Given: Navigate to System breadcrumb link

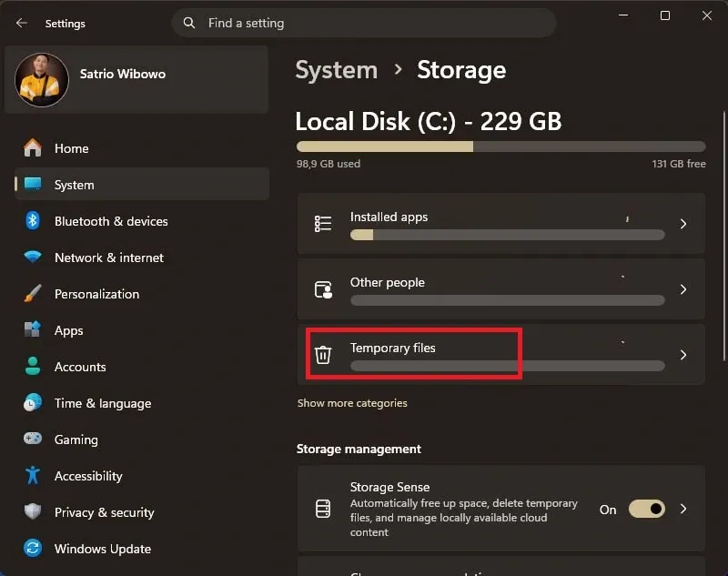Looking at the screenshot, I should tap(336, 70).
